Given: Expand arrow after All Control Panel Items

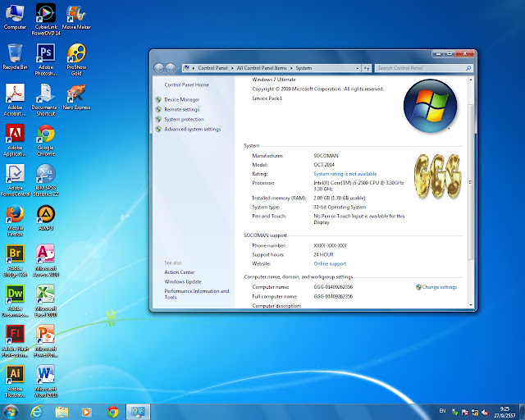Looking at the screenshot, I should (x=291, y=68).
